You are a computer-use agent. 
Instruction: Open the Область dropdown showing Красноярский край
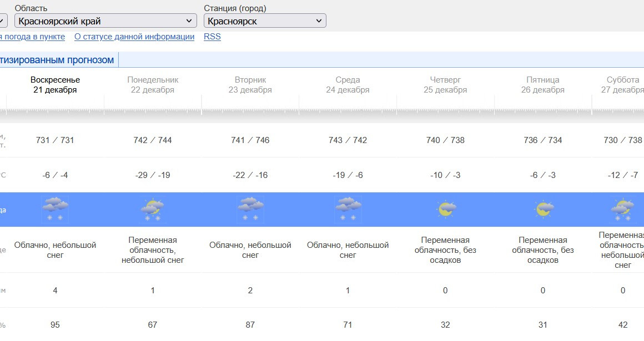coord(105,21)
